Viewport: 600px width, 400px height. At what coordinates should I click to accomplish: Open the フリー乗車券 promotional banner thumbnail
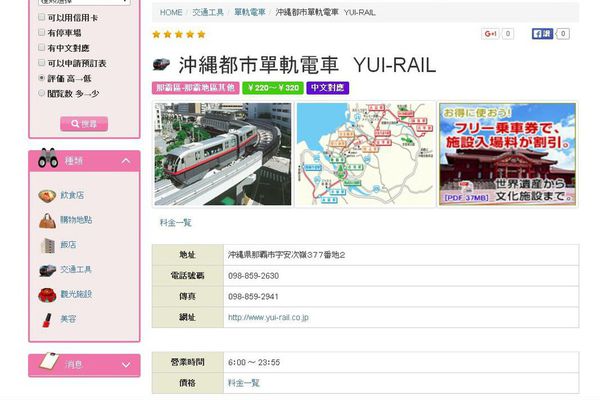coord(507,154)
